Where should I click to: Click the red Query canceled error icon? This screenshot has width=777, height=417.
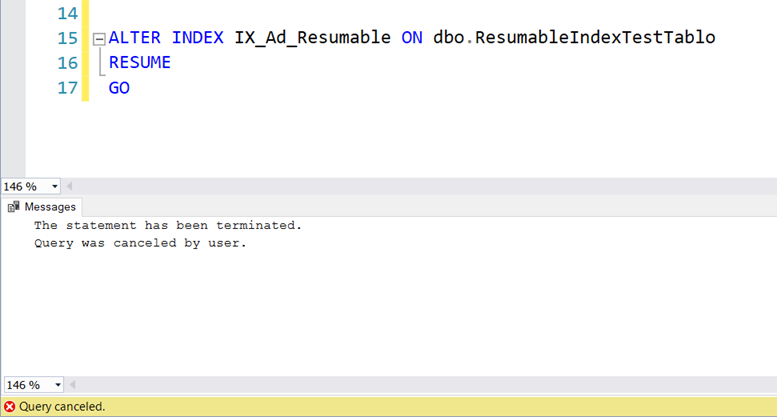(9, 407)
